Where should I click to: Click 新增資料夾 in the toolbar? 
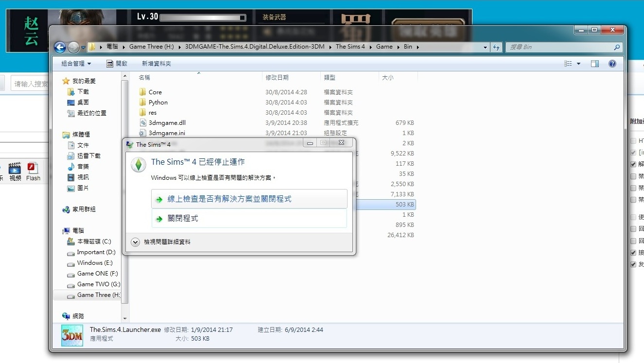coord(157,64)
